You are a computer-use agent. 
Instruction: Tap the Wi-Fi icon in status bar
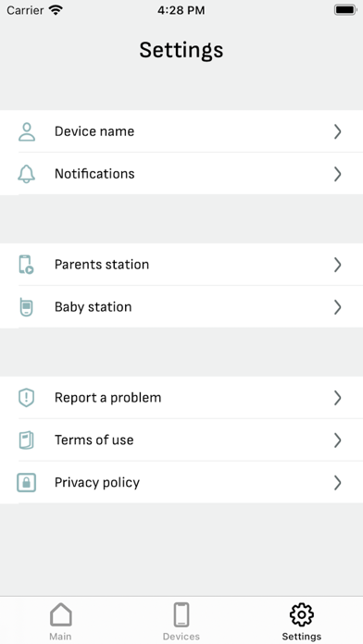click(x=55, y=10)
